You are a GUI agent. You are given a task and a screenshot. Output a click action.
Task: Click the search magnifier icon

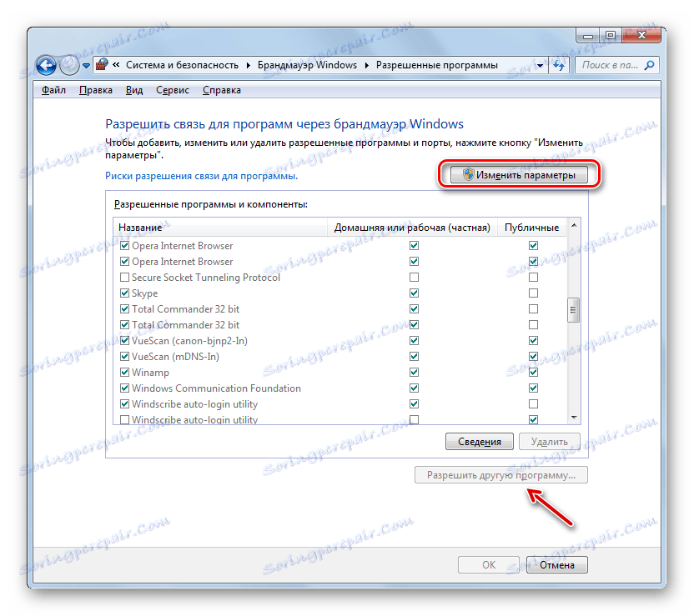pyautogui.click(x=649, y=66)
